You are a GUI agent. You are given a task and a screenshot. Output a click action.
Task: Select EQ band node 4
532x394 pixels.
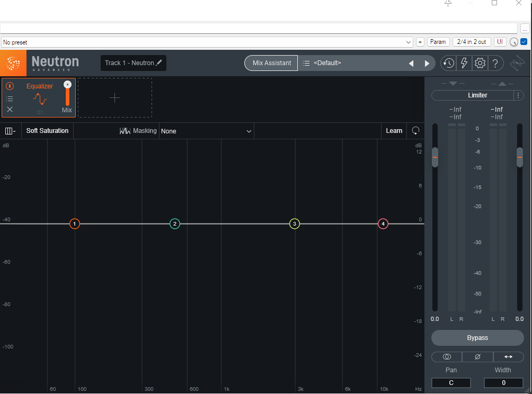click(383, 224)
